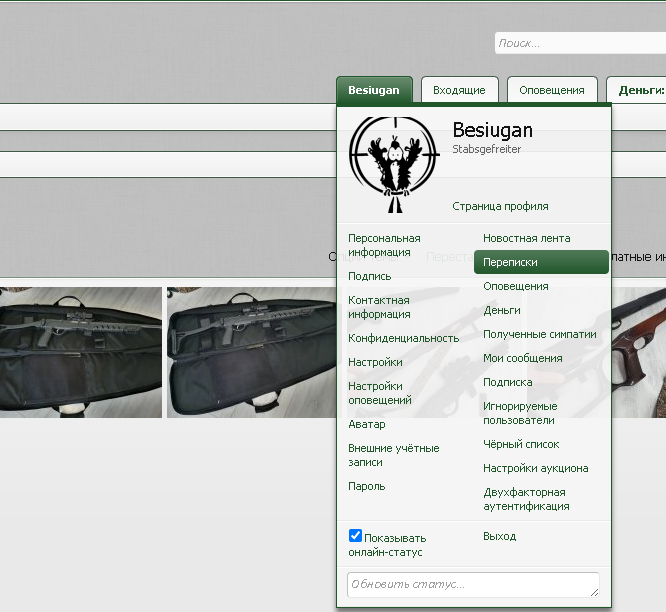This screenshot has height=612, width=666.
Task: Open the Новостная лента link
Action: [x=526, y=238]
